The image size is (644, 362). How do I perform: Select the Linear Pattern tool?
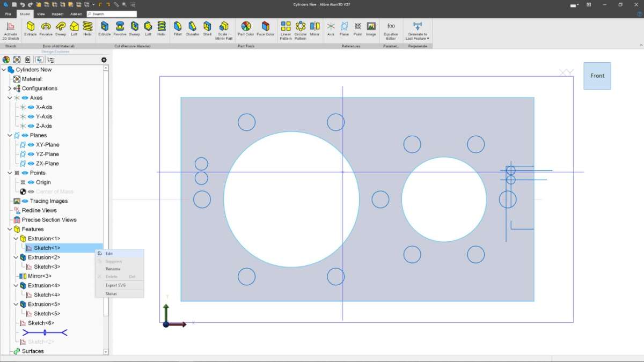[x=286, y=31]
